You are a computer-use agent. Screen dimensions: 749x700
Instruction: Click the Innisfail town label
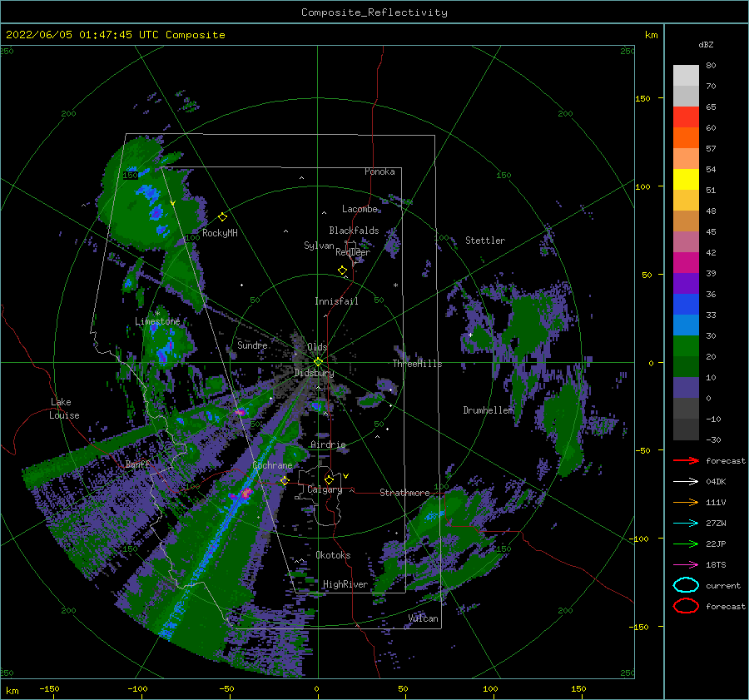coord(336,301)
